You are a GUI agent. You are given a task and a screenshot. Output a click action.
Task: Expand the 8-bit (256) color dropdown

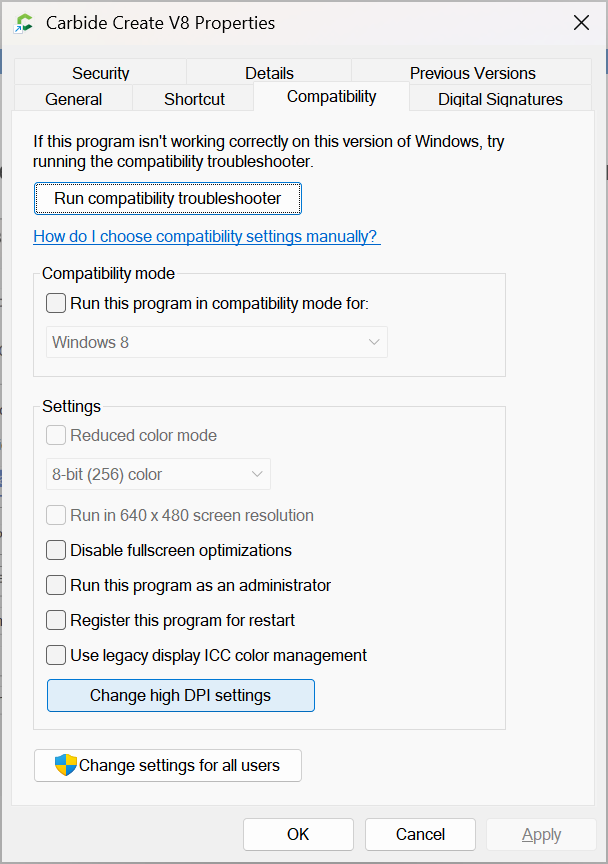click(x=159, y=474)
